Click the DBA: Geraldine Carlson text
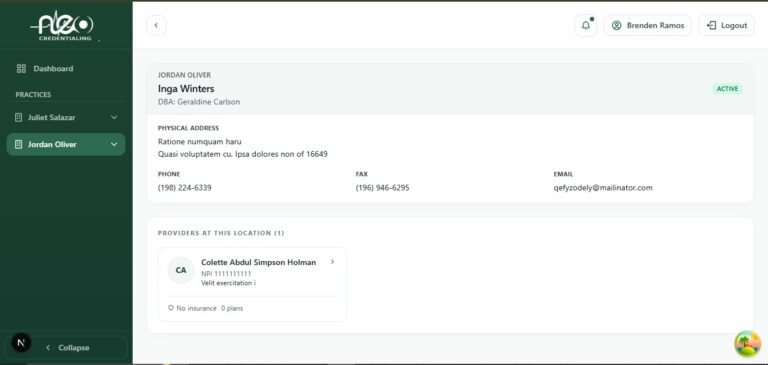768x365 pixels. pos(199,102)
